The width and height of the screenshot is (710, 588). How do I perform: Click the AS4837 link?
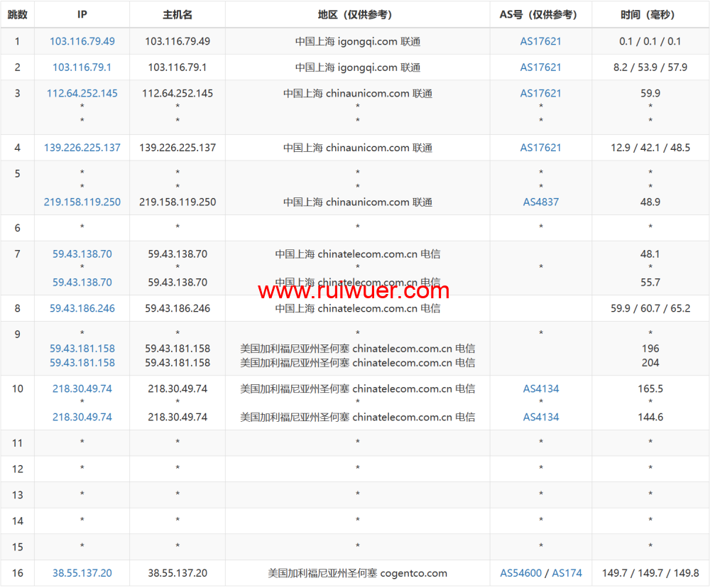pyautogui.click(x=540, y=202)
